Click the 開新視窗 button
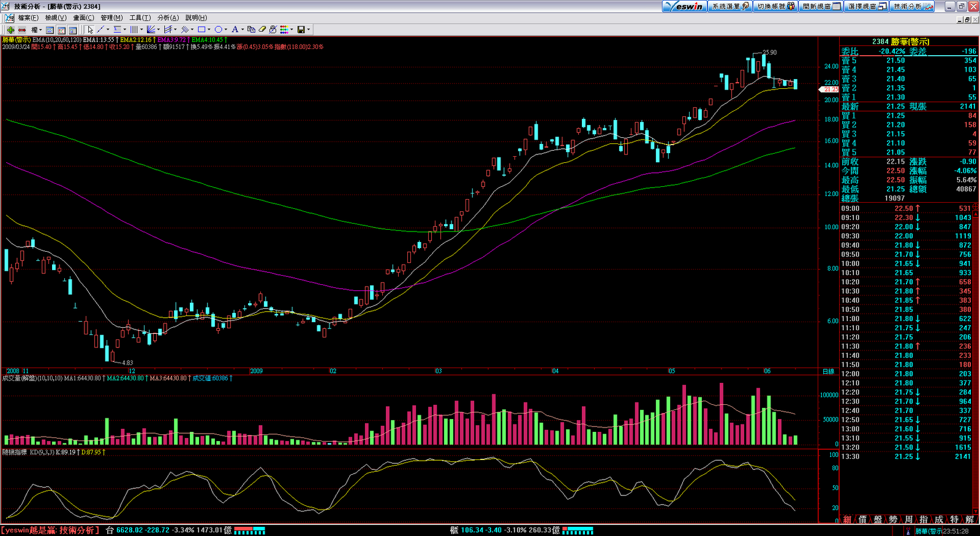The height and width of the screenshot is (536, 980). pos(821,6)
